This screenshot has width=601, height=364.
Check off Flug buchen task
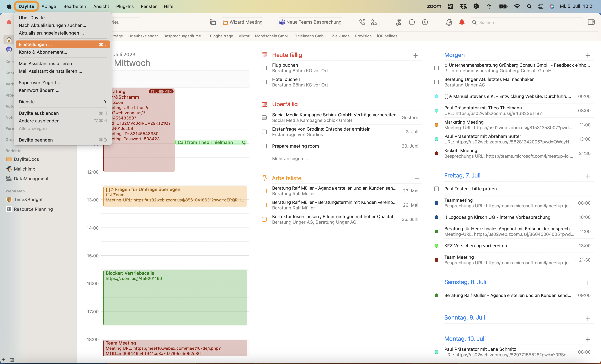[x=264, y=68]
